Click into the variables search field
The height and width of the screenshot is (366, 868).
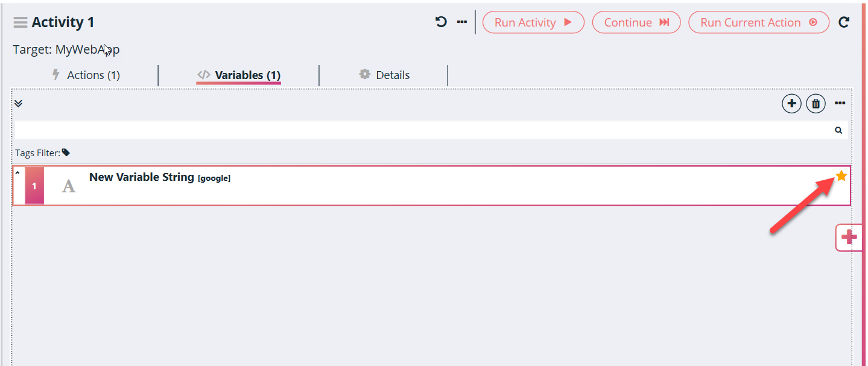[x=422, y=130]
